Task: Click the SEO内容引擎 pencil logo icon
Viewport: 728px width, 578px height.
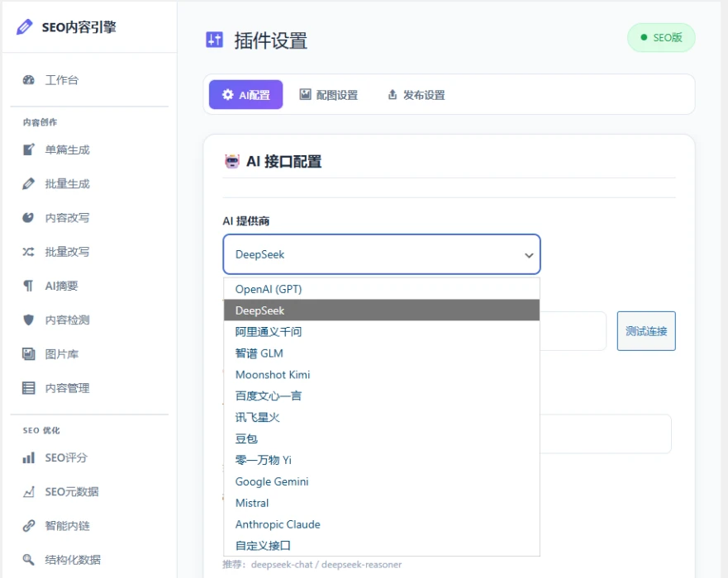Action: [25, 27]
